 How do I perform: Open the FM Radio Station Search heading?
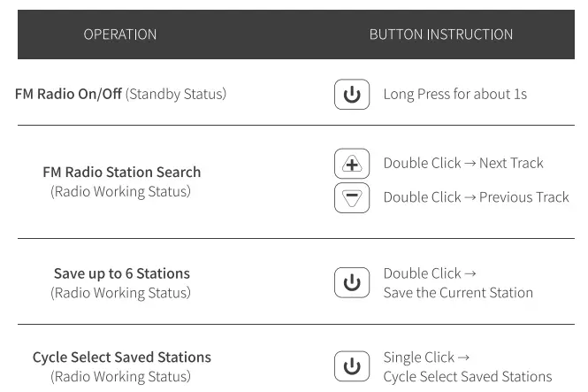tap(121, 172)
